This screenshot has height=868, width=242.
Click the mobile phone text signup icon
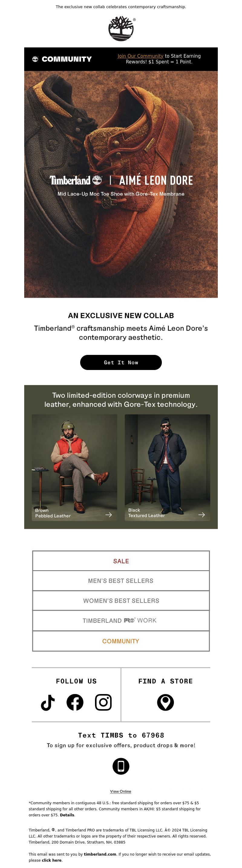[121, 766]
